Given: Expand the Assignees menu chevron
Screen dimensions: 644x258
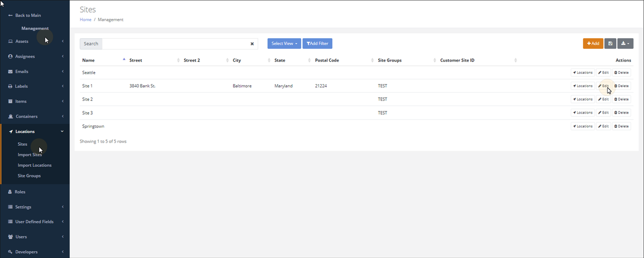Looking at the screenshot, I should point(63,57).
